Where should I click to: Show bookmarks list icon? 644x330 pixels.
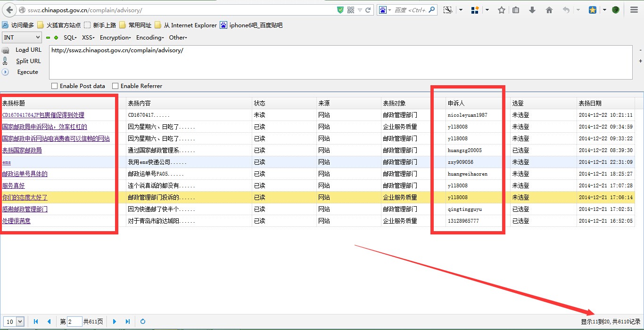pos(516,10)
